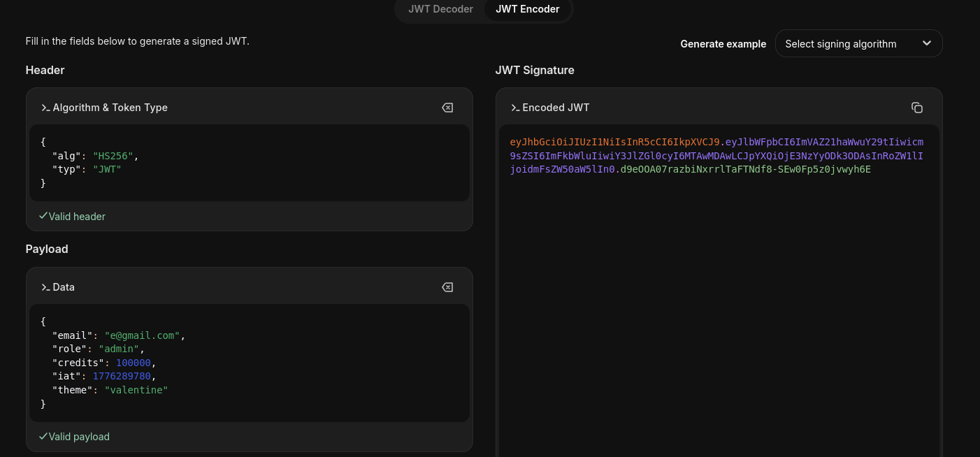Viewport: 980px width, 457px height.
Task: Click the "theme" key in payload
Action: pos(73,390)
